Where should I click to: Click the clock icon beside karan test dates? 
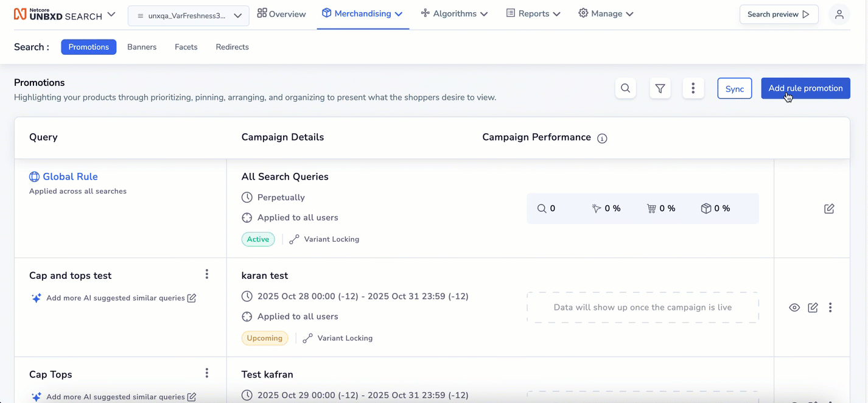247,296
